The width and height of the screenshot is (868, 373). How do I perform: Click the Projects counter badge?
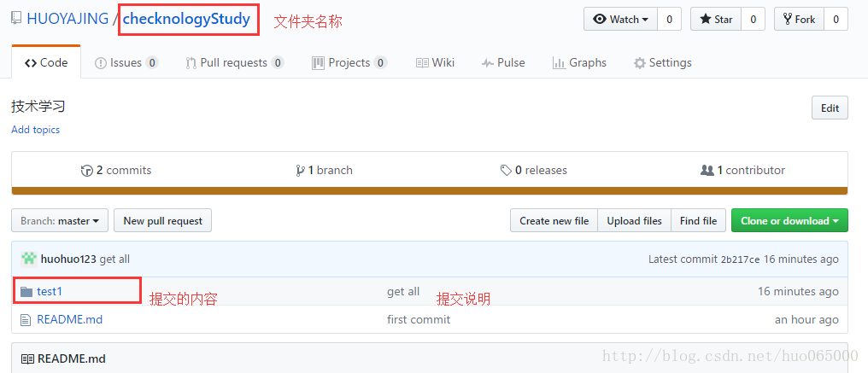[380, 62]
